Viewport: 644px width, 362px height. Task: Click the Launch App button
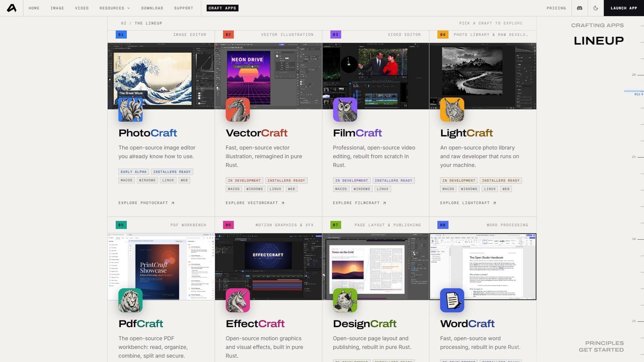point(624,8)
